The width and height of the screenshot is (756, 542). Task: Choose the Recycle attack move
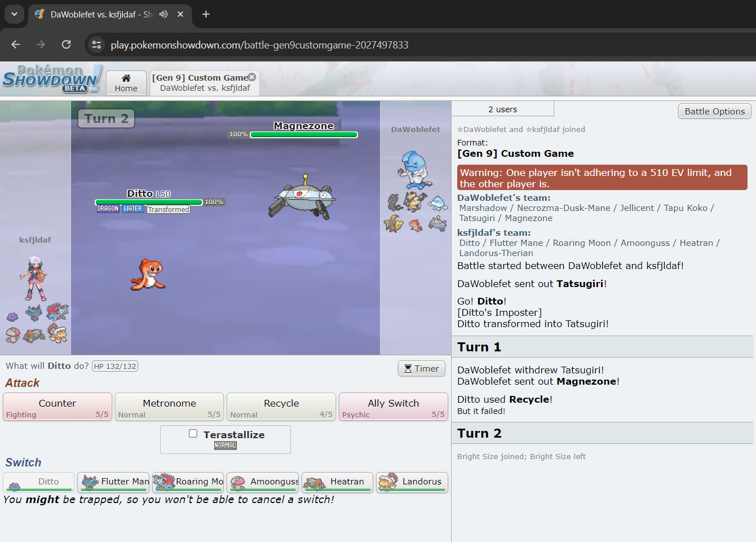pos(281,407)
